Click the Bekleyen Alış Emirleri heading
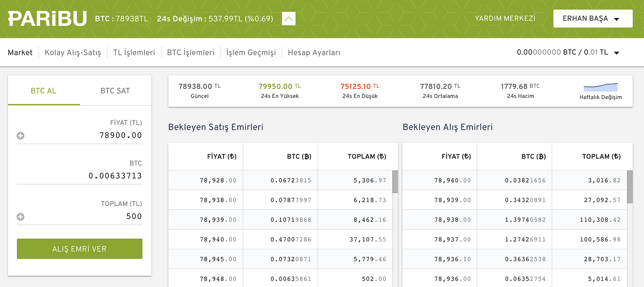 pos(448,127)
